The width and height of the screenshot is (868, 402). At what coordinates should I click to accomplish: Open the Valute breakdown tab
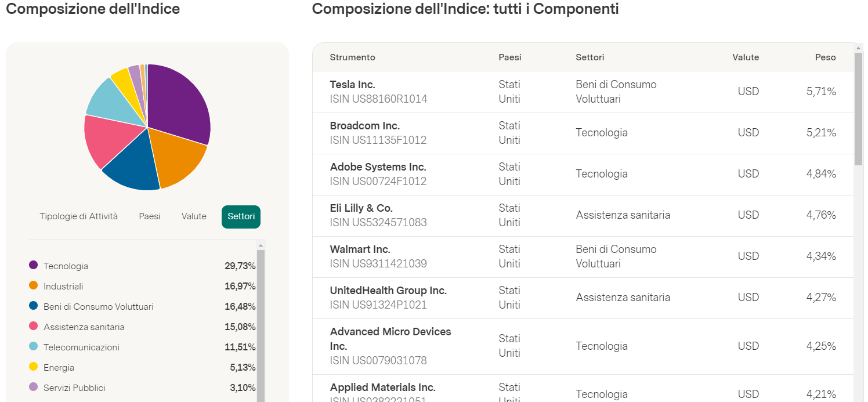194,216
